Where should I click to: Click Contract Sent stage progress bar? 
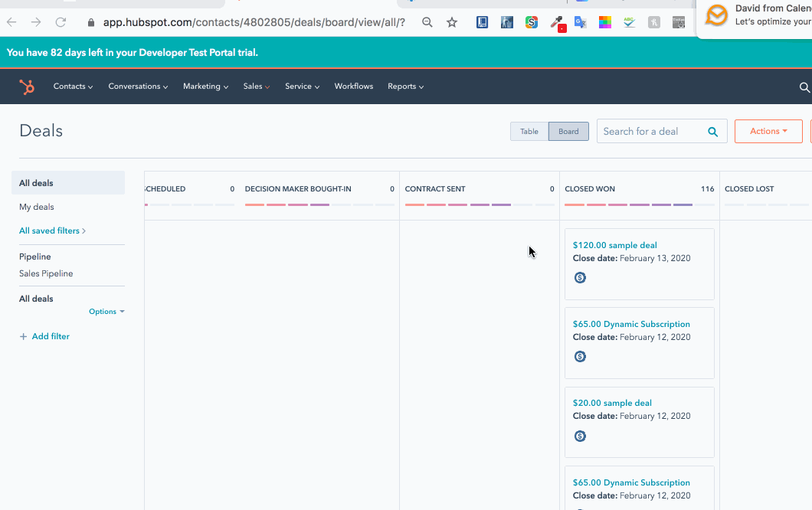point(480,205)
